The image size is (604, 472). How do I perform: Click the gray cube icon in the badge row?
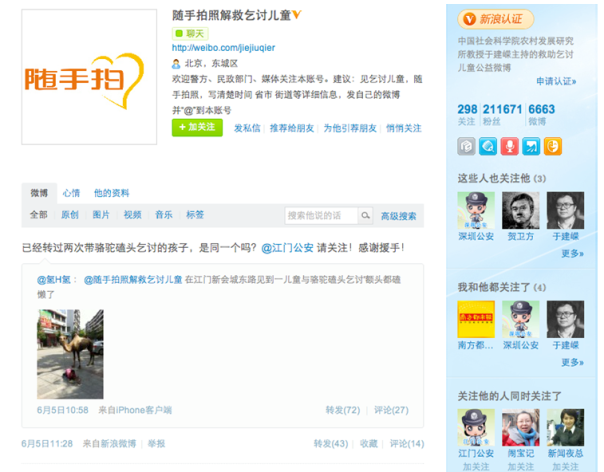pos(466,146)
